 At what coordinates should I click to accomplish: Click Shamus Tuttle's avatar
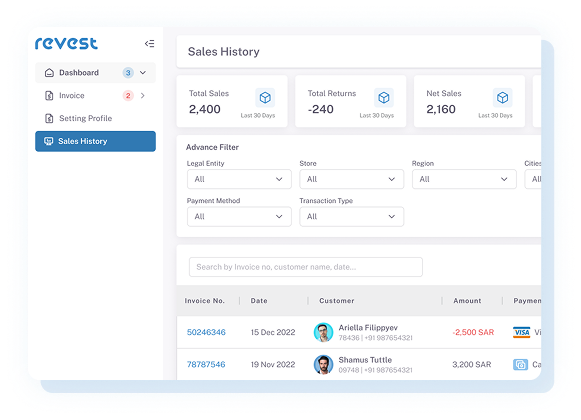click(x=323, y=364)
